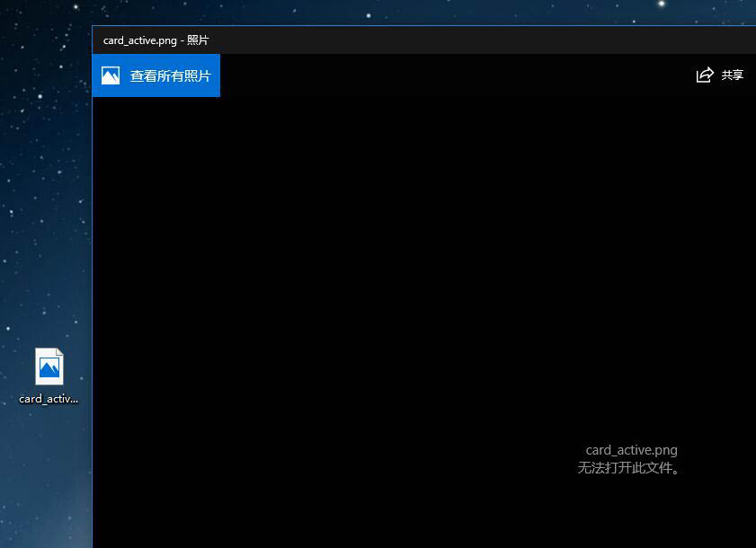
Task: Click the title text card_active.png - 照片
Action: pos(156,40)
